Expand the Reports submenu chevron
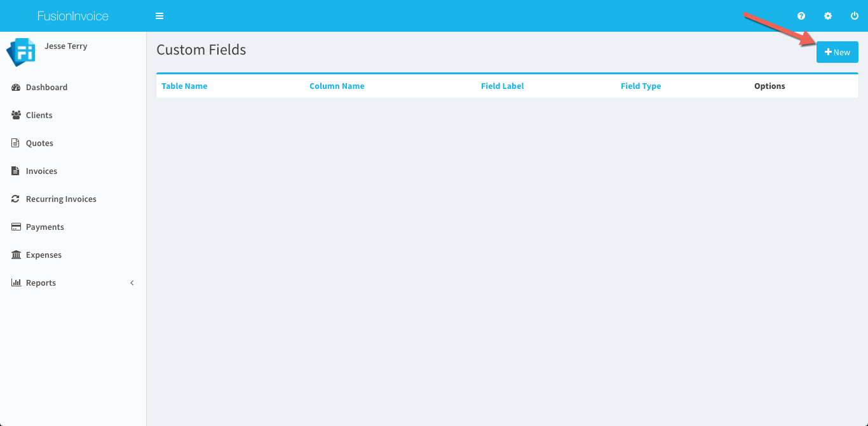This screenshot has width=868, height=426. pos(132,283)
